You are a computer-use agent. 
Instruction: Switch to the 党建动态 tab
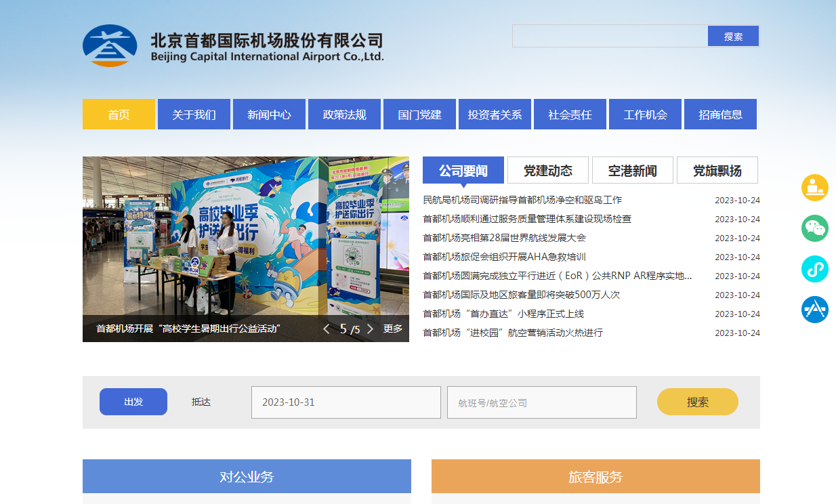tap(547, 171)
